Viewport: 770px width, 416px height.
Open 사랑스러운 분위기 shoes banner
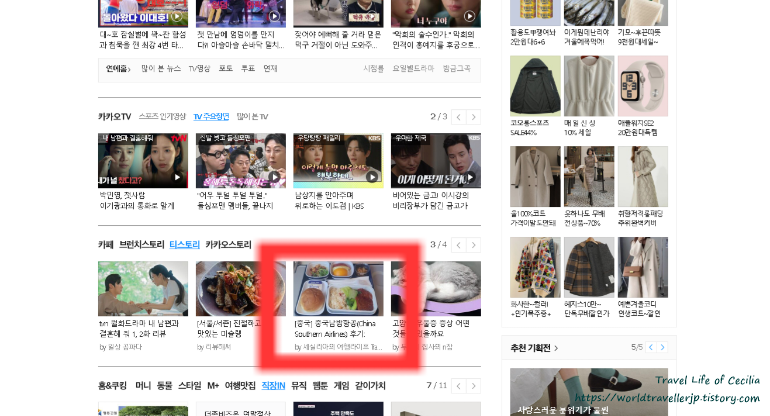(589, 392)
